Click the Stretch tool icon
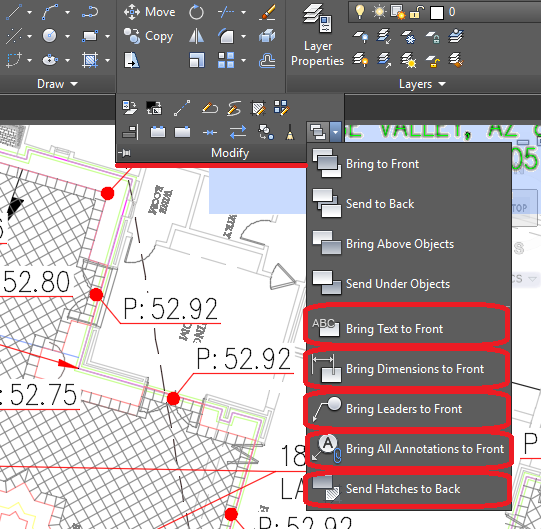 point(131,60)
